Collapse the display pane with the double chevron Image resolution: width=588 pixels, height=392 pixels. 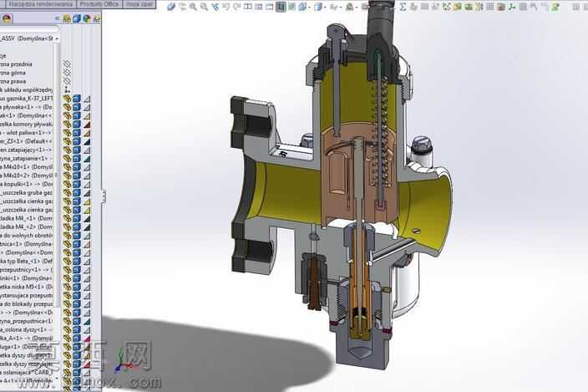pyautogui.click(x=57, y=18)
